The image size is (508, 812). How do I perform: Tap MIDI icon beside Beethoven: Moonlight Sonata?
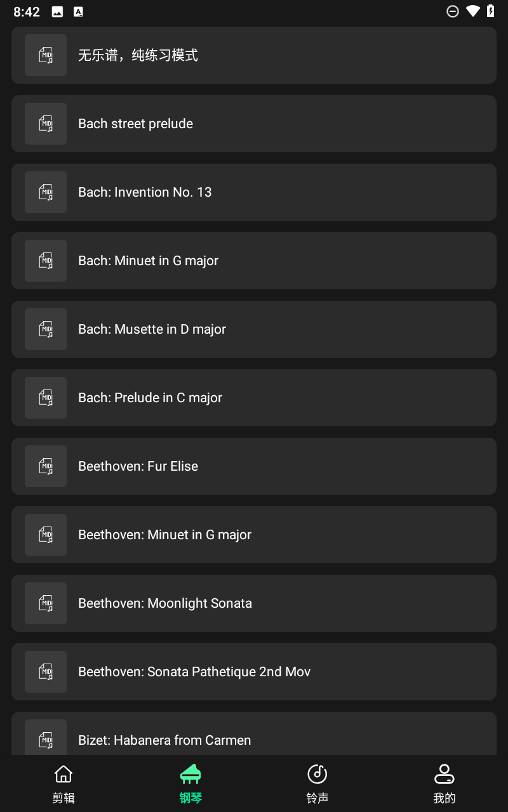[46, 603]
